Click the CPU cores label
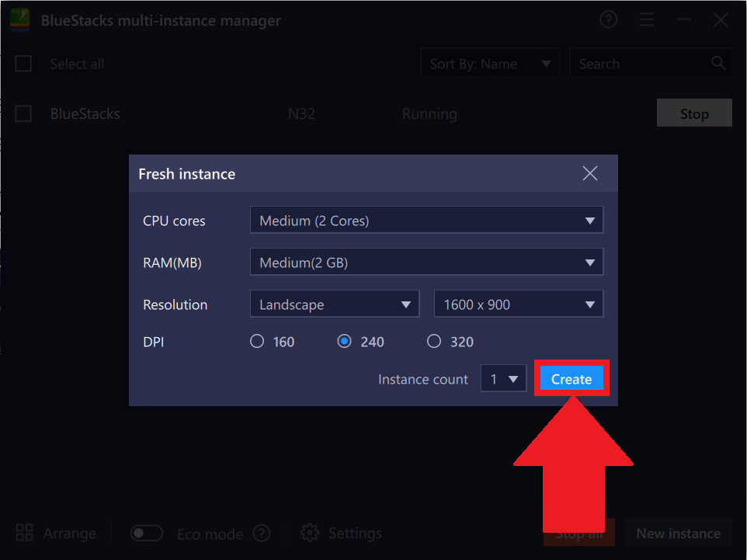Screen dimensions: 747x560 174,221
